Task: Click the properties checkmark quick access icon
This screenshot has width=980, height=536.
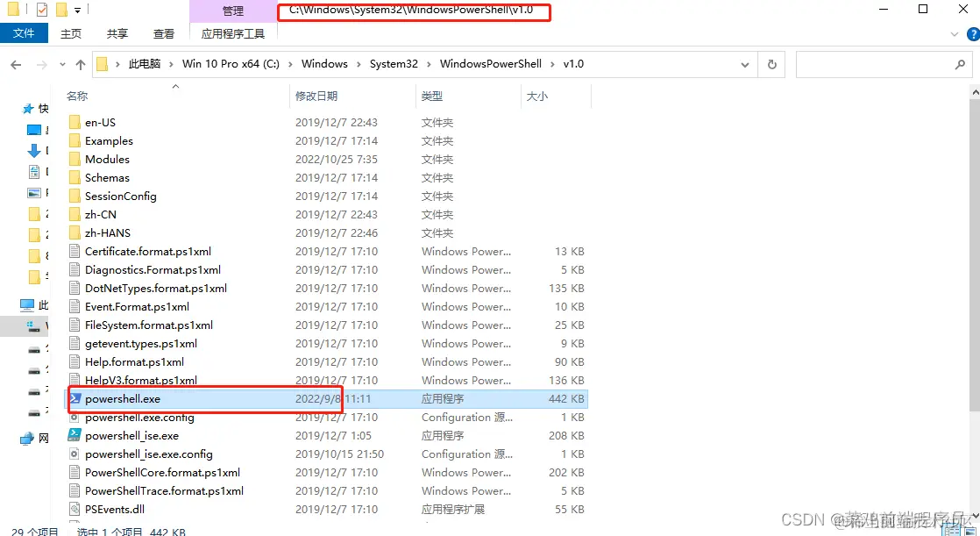Action: [42, 10]
